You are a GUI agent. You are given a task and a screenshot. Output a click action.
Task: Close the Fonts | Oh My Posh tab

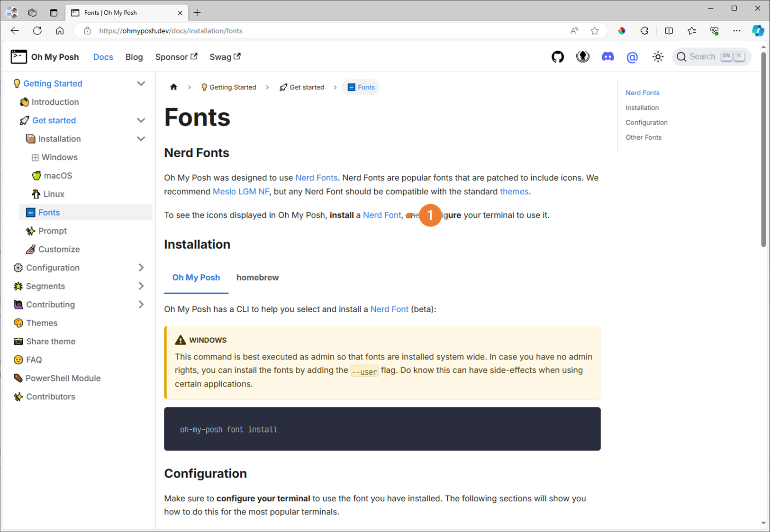[x=180, y=13]
